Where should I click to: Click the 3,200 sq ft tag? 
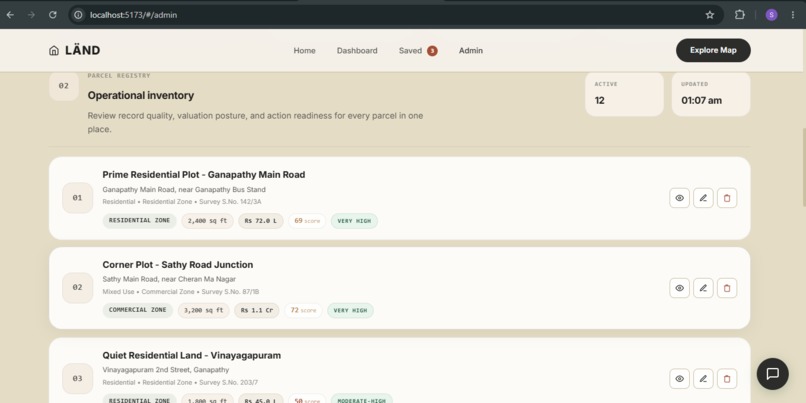204,310
